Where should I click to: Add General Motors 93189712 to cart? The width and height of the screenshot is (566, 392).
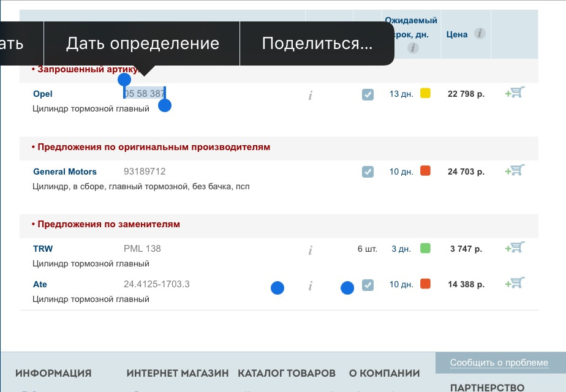(515, 170)
